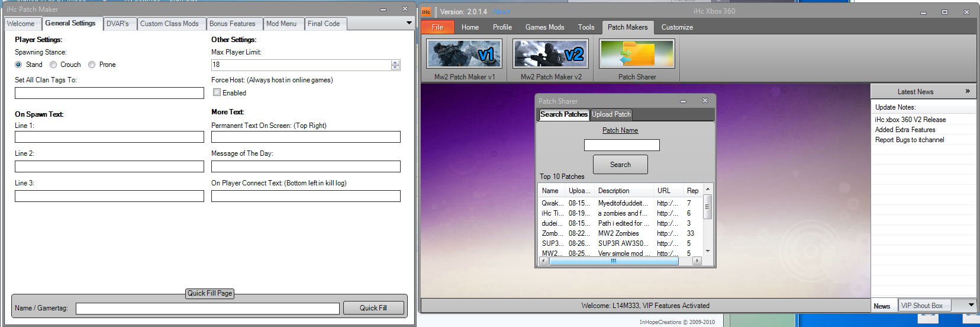Sort patches by Name column header

(x=552, y=191)
